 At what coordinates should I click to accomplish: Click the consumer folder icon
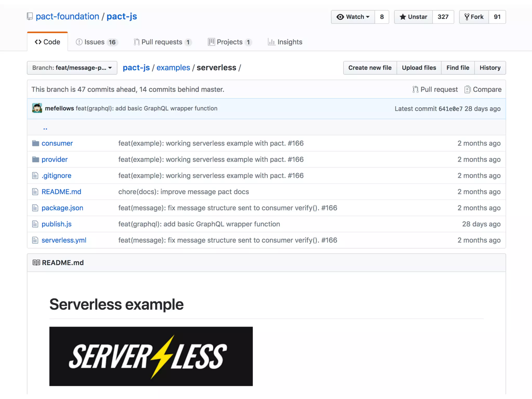[x=36, y=143]
